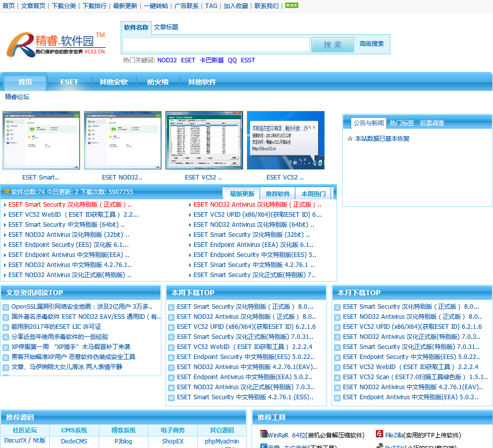Open the 精睿论坛 forum link
This screenshot has height=448, width=493.
click(x=17, y=97)
